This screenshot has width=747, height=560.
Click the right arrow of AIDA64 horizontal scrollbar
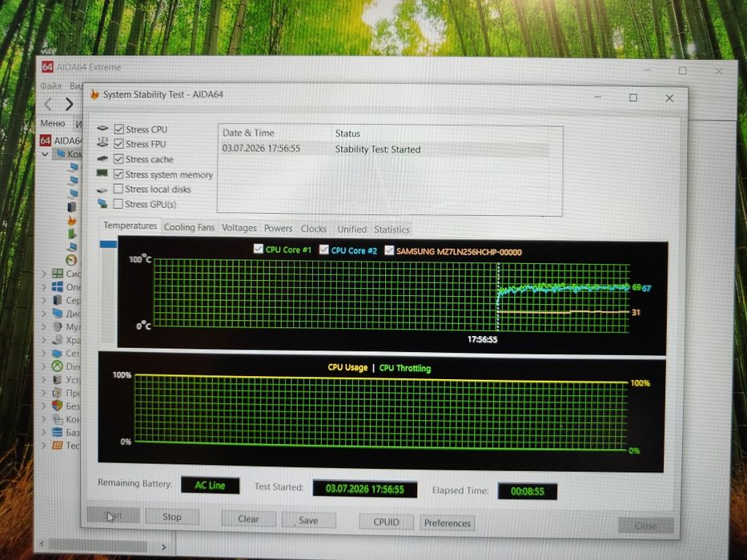coord(163,547)
